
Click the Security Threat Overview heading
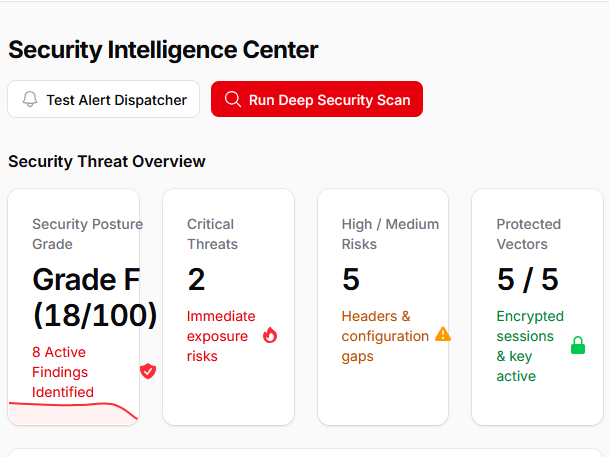(107, 162)
